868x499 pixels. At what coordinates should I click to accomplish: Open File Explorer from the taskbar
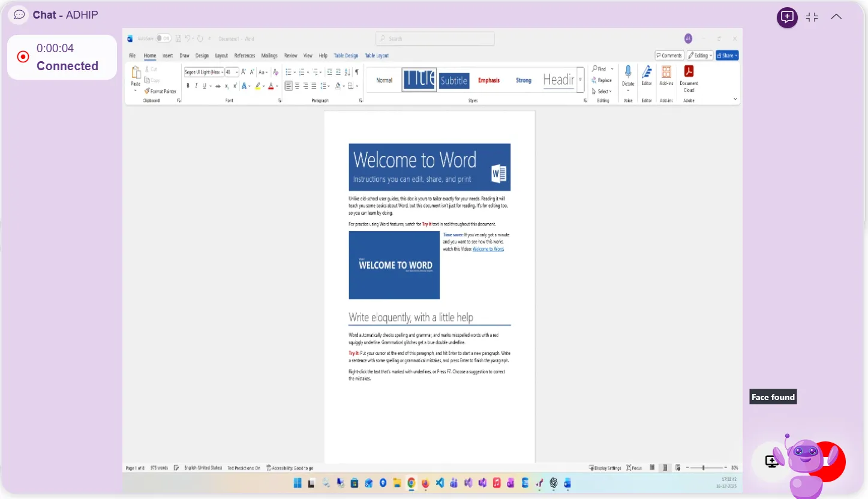(x=397, y=483)
